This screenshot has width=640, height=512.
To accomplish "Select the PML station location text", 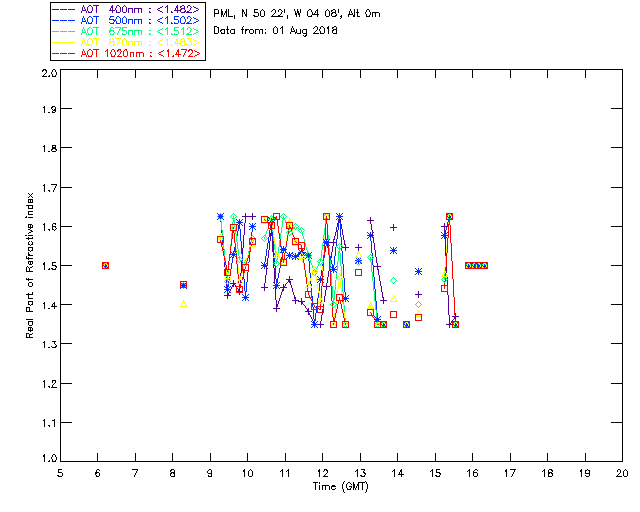I will [297, 14].
